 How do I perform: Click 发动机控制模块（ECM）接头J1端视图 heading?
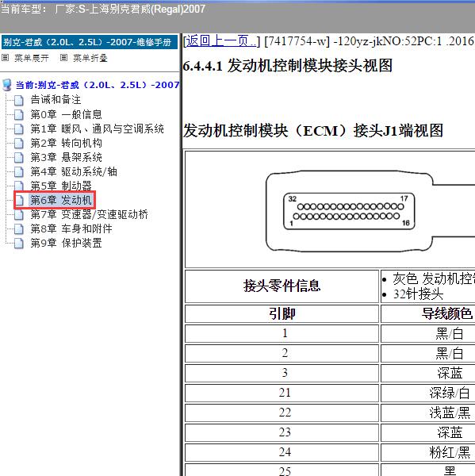313,131
